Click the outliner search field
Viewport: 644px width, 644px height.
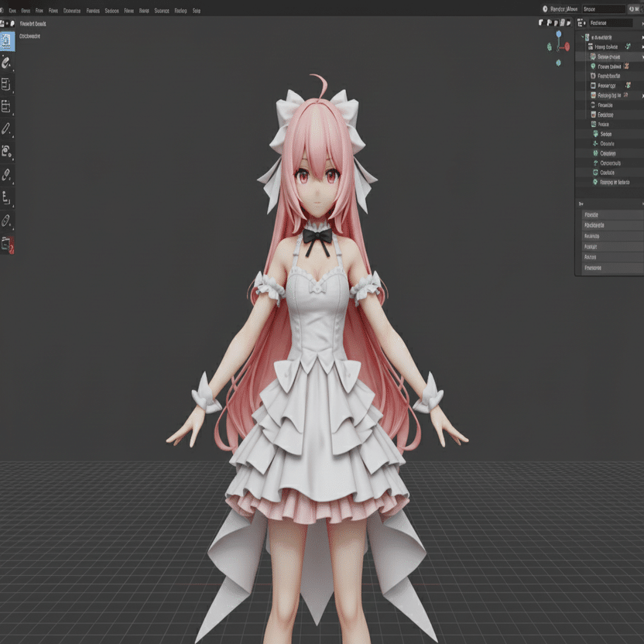(610, 23)
